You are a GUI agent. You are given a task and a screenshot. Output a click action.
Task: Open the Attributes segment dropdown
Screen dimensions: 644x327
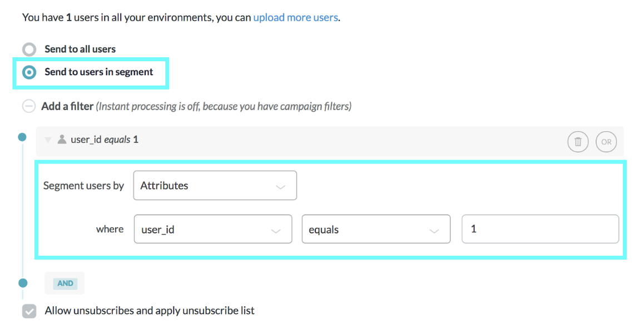[215, 186]
